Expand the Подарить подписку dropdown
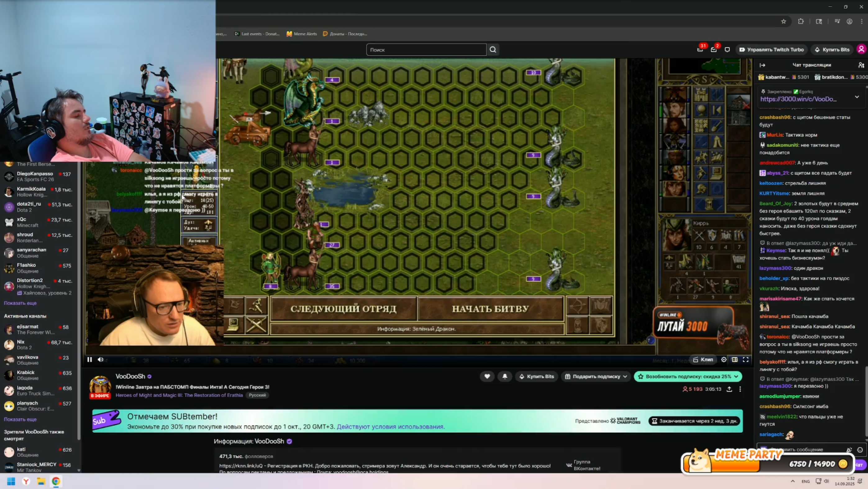 (625, 376)
